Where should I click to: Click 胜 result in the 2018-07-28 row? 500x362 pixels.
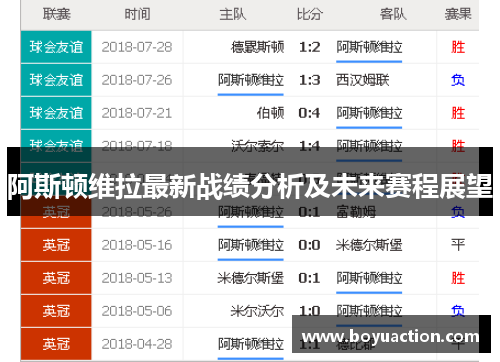tap(458, 47)
